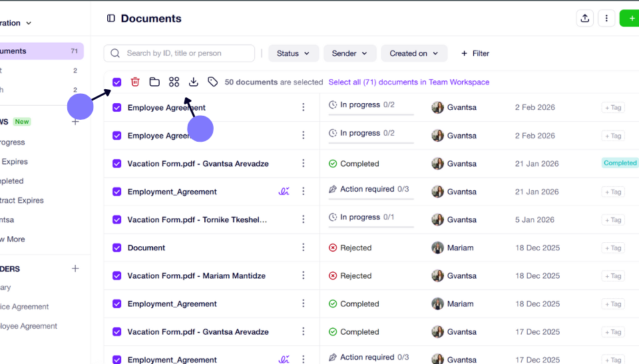
Task: Open the Created on filter dropdown
Action: [x=414, y=53]
